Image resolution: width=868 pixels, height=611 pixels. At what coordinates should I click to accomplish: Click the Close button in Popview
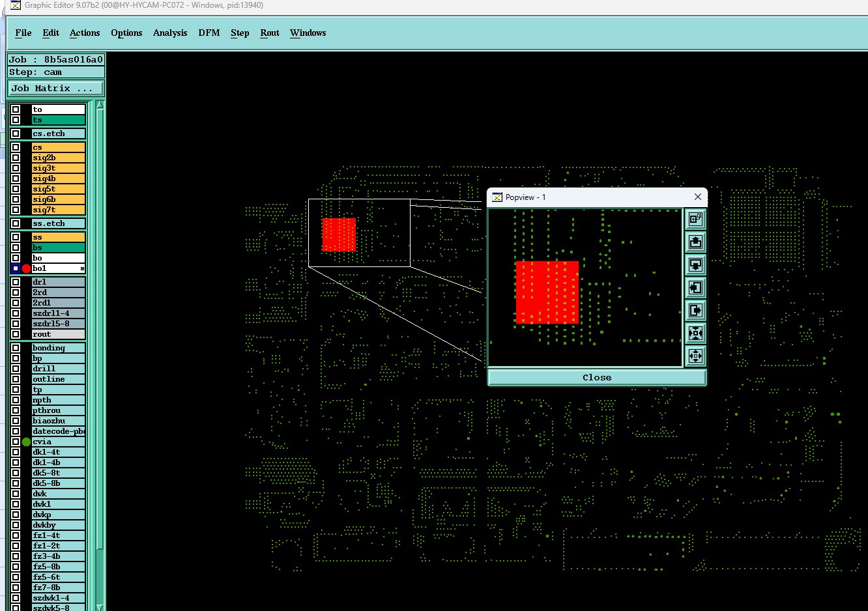point(597,377)
